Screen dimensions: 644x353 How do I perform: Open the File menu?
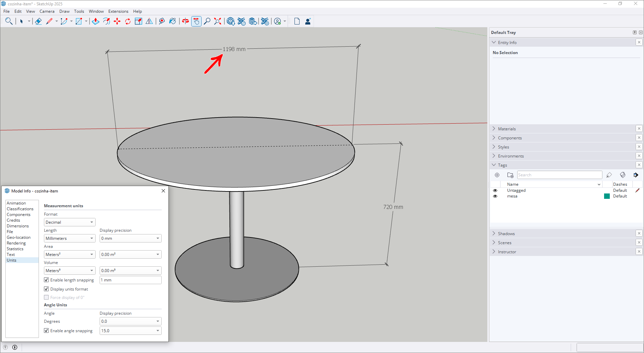tap(6, 11)
